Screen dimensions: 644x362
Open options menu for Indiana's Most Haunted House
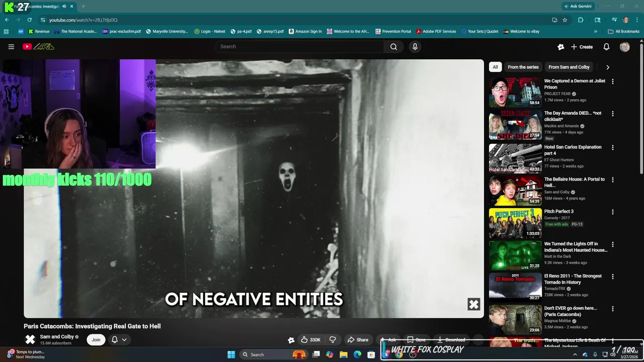point(612,244)
